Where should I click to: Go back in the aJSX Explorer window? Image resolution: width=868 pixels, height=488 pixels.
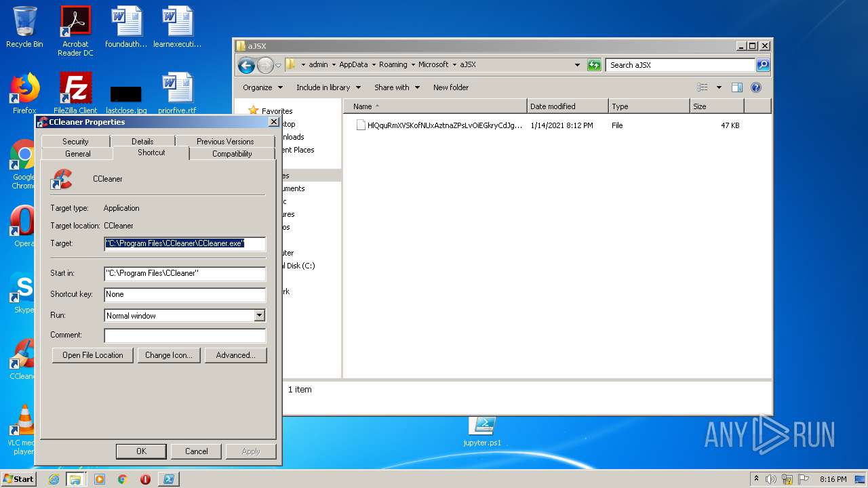pos(246,65)
